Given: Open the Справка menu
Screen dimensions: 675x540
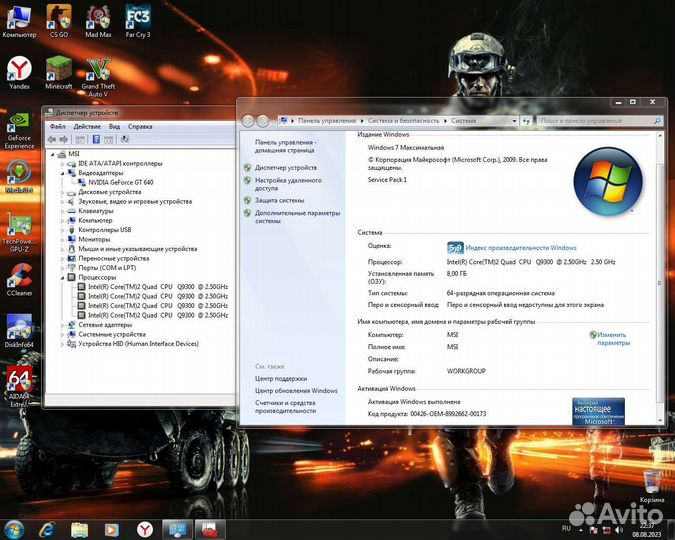Looking at the screenshot, I should (140, 126).
